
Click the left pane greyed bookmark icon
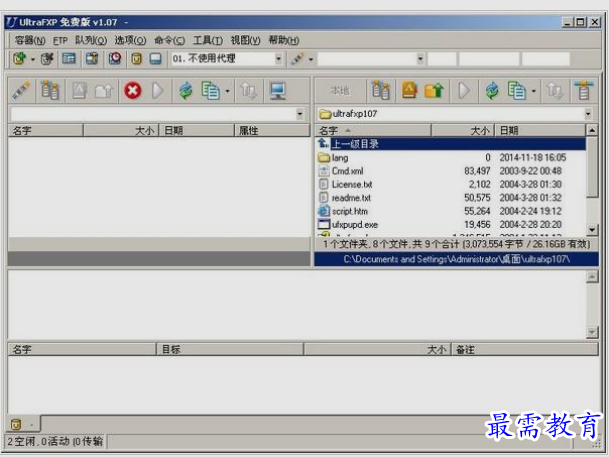79,91
